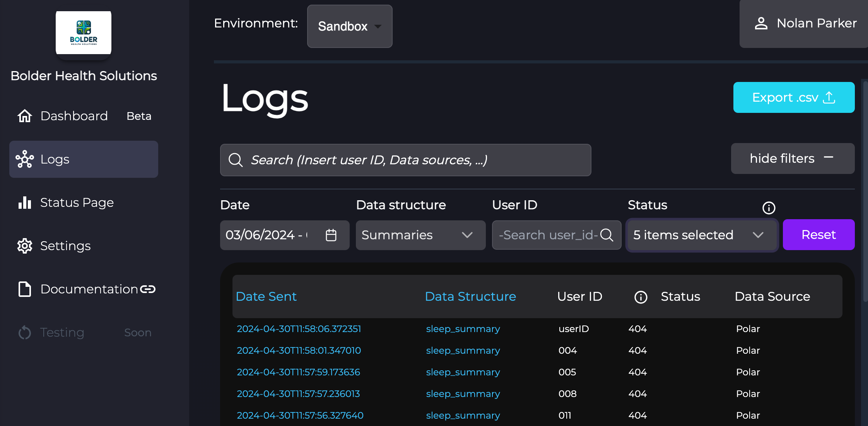Click the Documentation file icon
The height and width of the screenshot is (426, 868).
pos(25,289)
